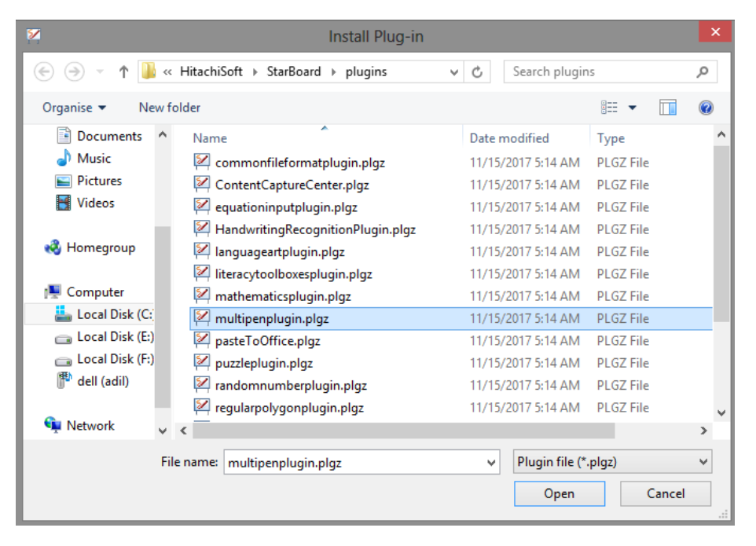Viewport: 756px width, 546px height.
Task: Click the Homegroup icon in sidebar
Action: [53, 247]
